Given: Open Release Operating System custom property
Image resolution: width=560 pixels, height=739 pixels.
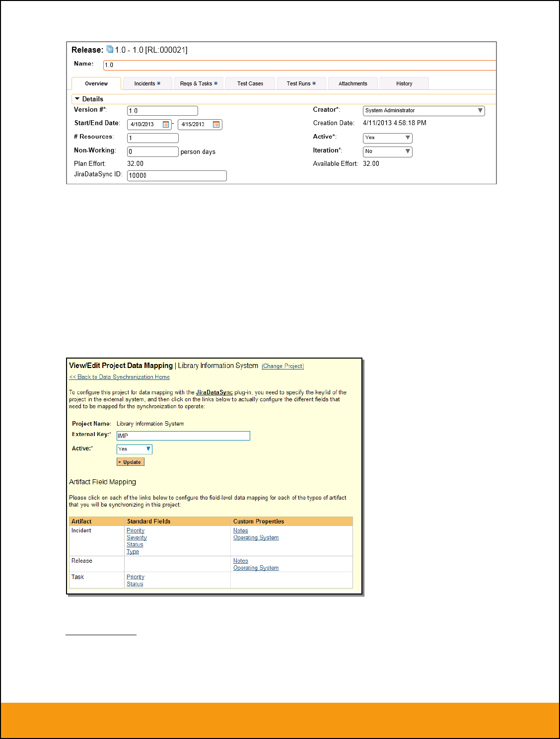Looking at the screenshot, I should pos(256,568).
